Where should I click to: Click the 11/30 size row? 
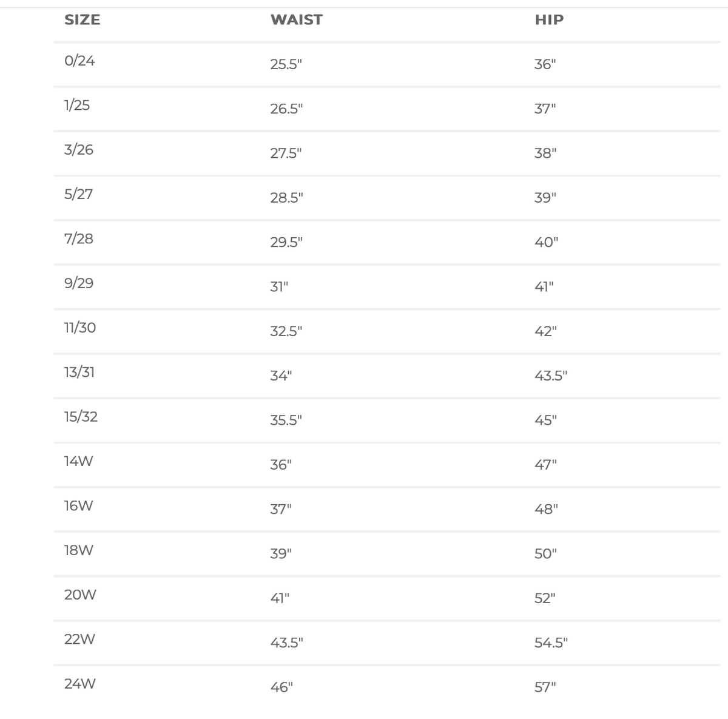[387, 331]
